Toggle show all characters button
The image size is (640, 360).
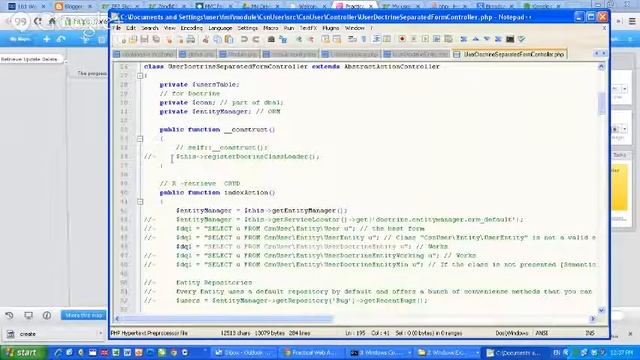coord(364,39)
